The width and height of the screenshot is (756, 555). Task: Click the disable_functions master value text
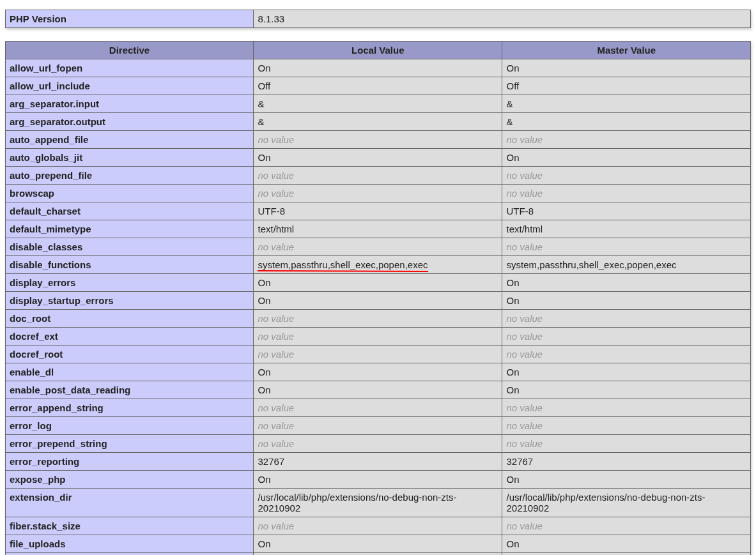[x=590, y=265]
